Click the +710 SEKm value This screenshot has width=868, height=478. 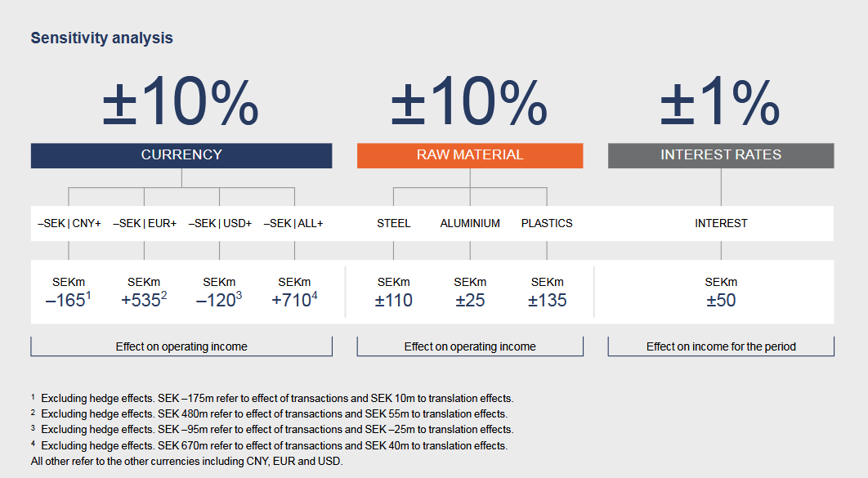pyautogui.click(x=293, y=301)
